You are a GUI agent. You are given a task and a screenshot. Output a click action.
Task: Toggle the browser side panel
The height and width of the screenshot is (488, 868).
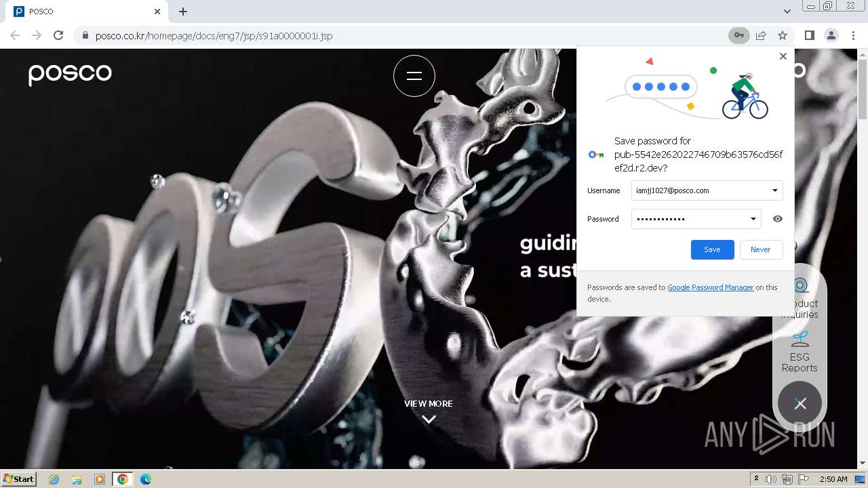[x=809, y=35]
